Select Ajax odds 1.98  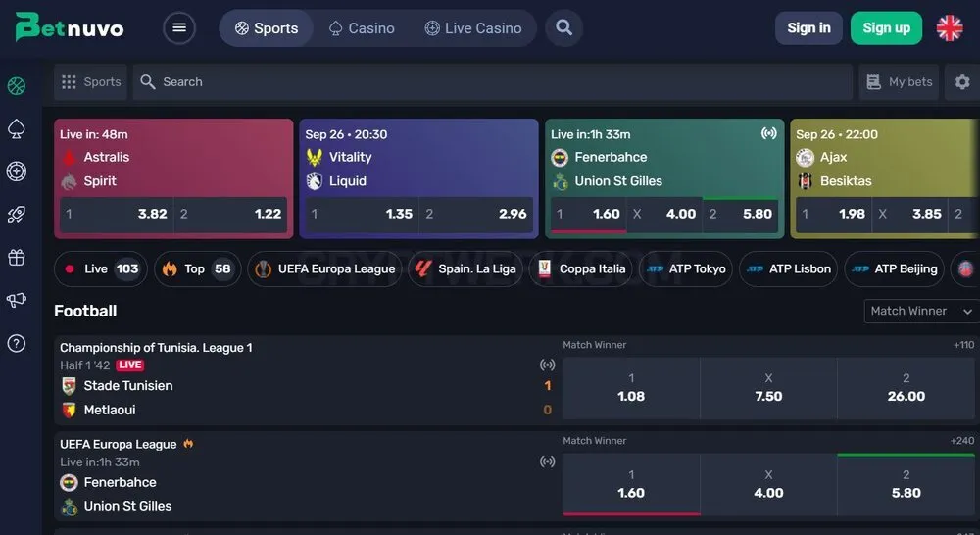click(834, 214)
